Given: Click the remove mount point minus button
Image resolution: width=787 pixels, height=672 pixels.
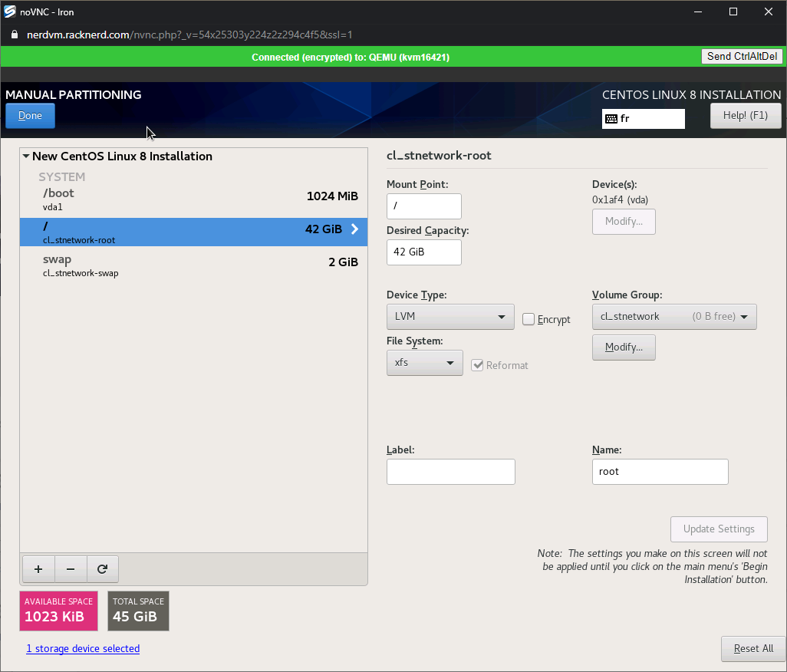Looking at the screenshot, I should (71, 569).
